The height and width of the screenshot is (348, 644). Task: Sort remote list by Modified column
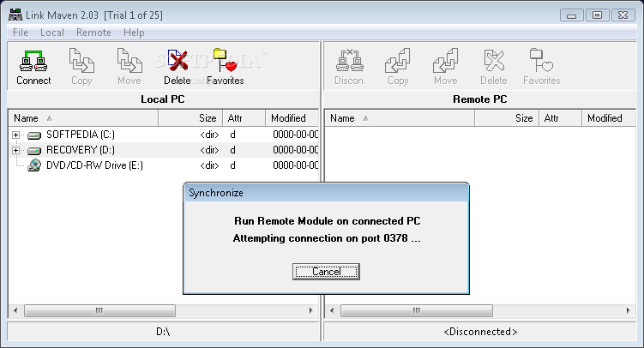(609, 118)
